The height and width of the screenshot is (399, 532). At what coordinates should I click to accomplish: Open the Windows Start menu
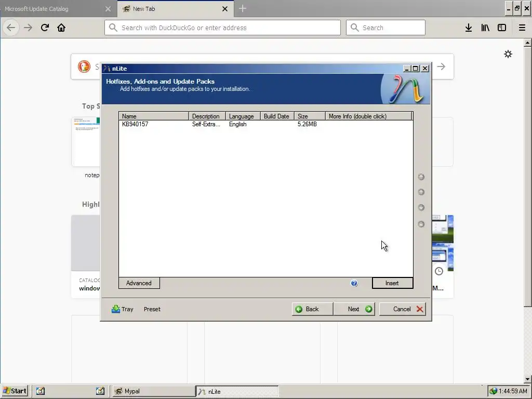pos(15,391)
